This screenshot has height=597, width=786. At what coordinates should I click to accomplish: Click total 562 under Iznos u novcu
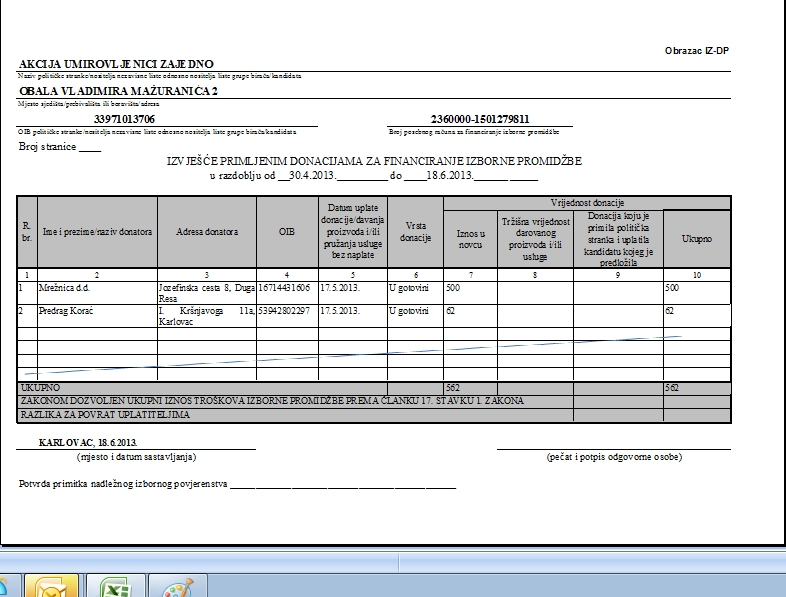point(453,387)
